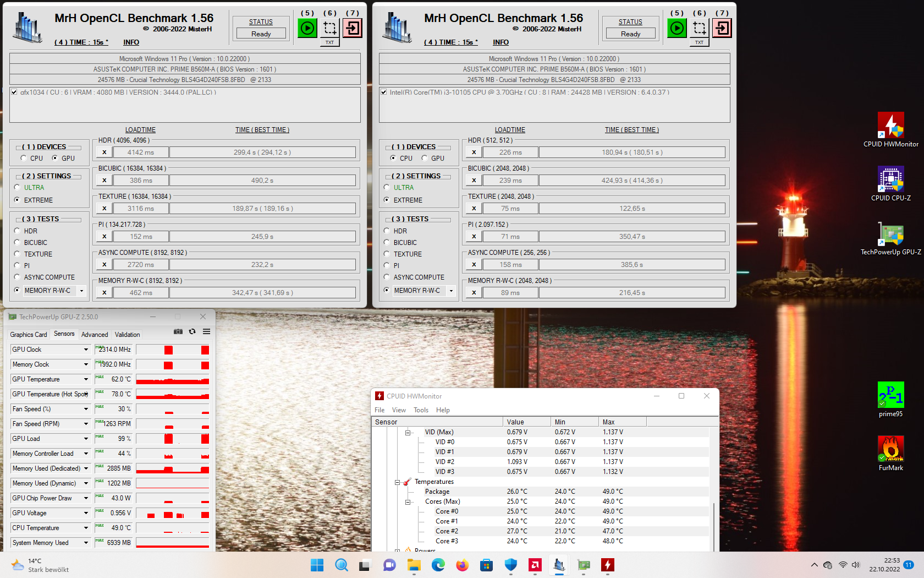Click volume icon in system tray

coord(856,565)
